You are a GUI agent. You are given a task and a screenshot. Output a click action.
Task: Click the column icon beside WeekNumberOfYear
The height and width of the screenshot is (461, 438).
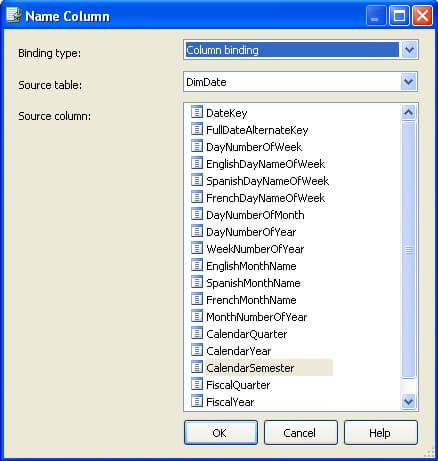[197, 248]
